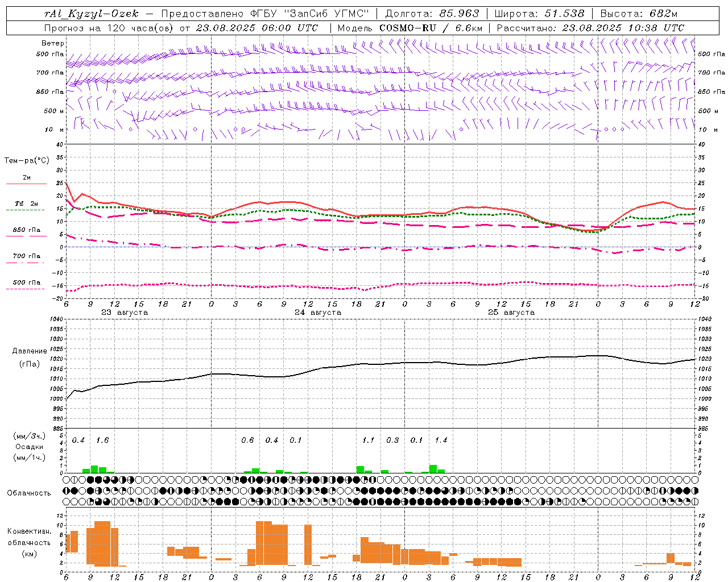728x582 pixels.
Task: Select the latitude value Широта: 51.538
Action: pyautogui.click(x=539, y=14)
